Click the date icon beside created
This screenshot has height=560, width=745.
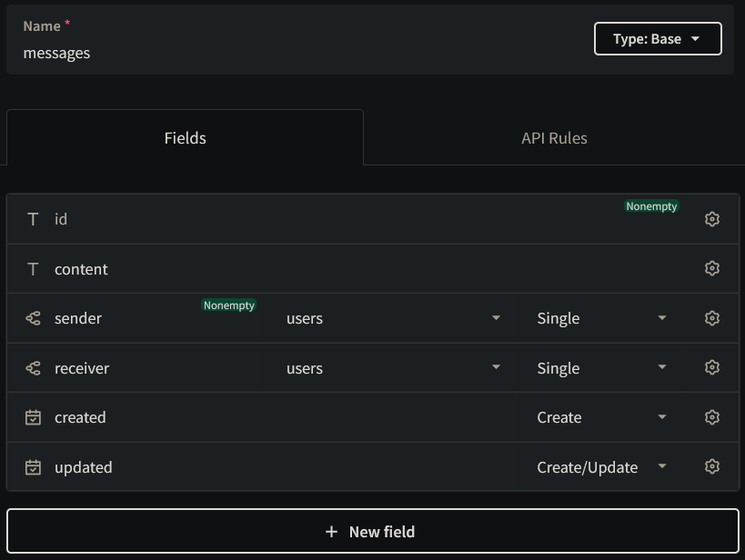[x=34, y=417]
